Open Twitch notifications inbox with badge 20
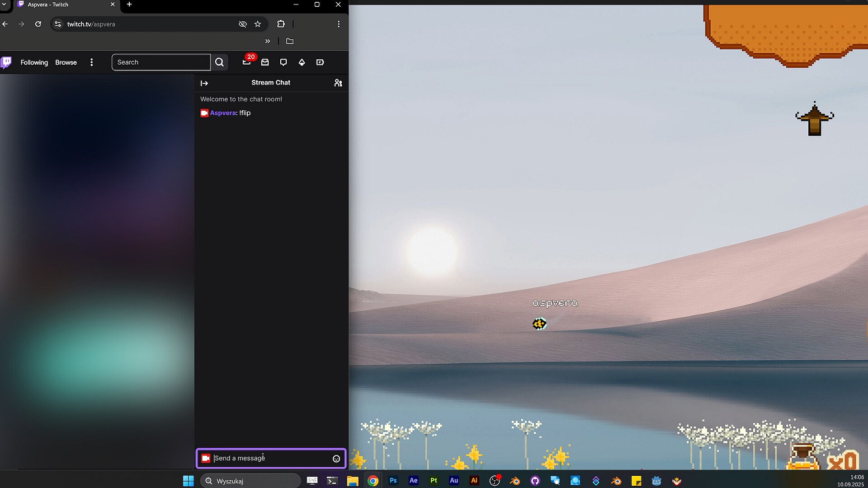Image resolution: width=868 pixels, height=488 pixels. click(246, 62)
